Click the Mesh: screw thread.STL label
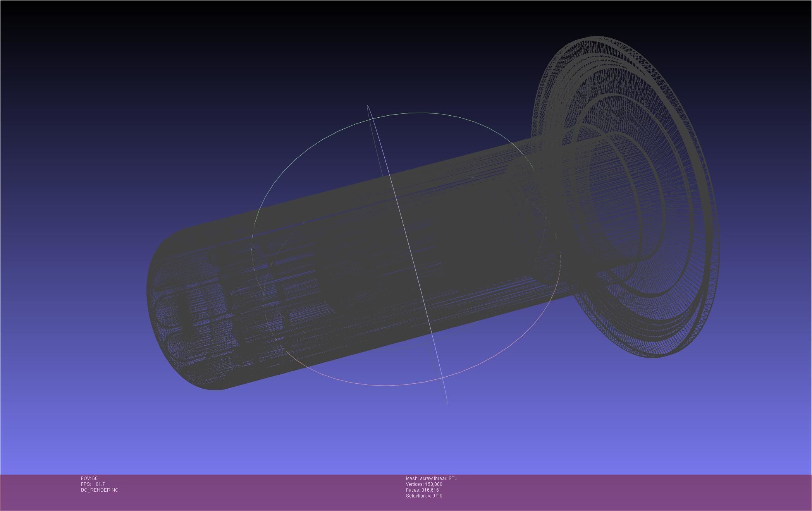 pos(431,478)
